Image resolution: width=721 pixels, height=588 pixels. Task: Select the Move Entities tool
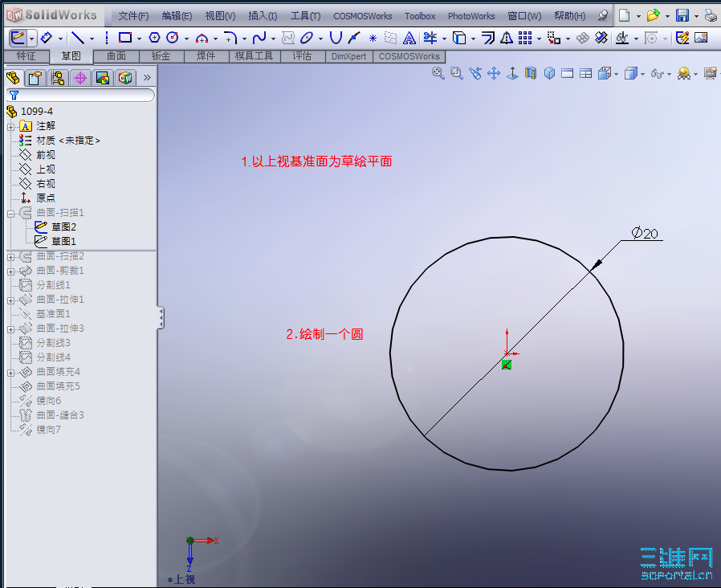tap(554, 38)
